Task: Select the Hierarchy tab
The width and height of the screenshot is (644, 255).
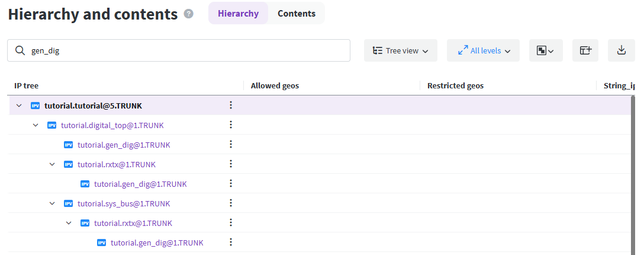Action: coord(238,14)
